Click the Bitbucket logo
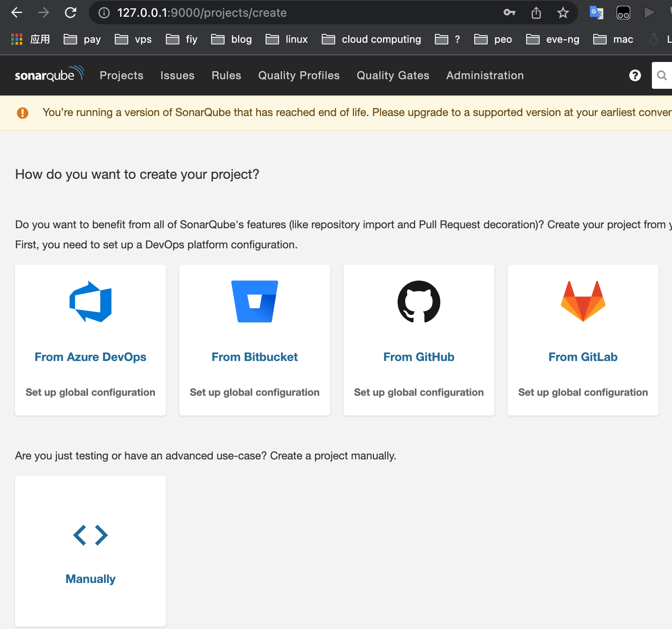Screen dimensions: 672x629 (x=255, y=302)
